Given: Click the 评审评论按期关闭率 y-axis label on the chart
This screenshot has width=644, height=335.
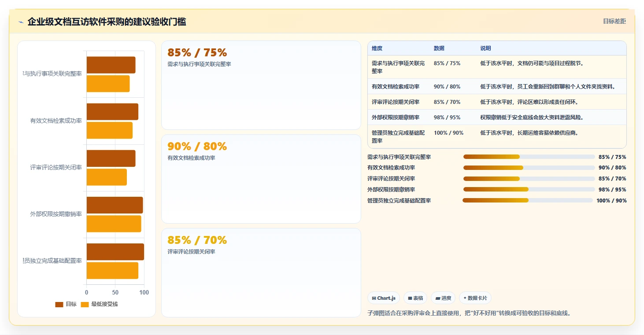Looking at the screenshot, I should 56,167.
